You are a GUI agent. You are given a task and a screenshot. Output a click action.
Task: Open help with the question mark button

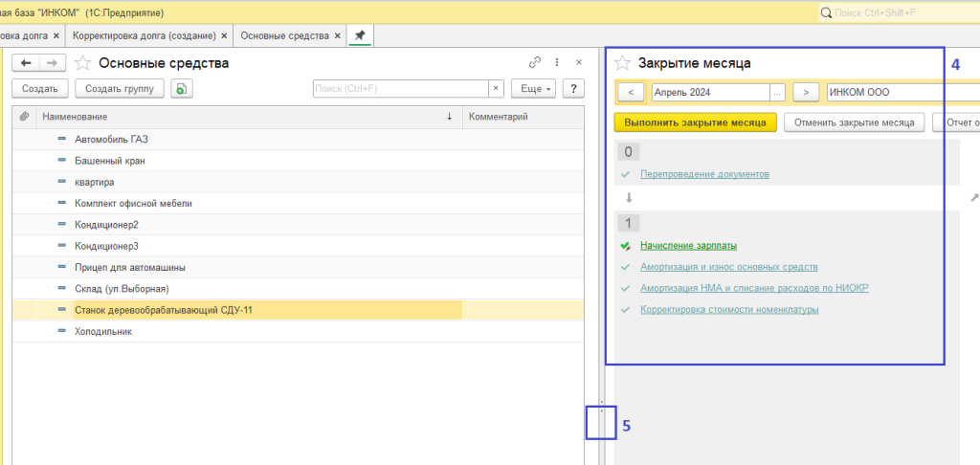573,88
